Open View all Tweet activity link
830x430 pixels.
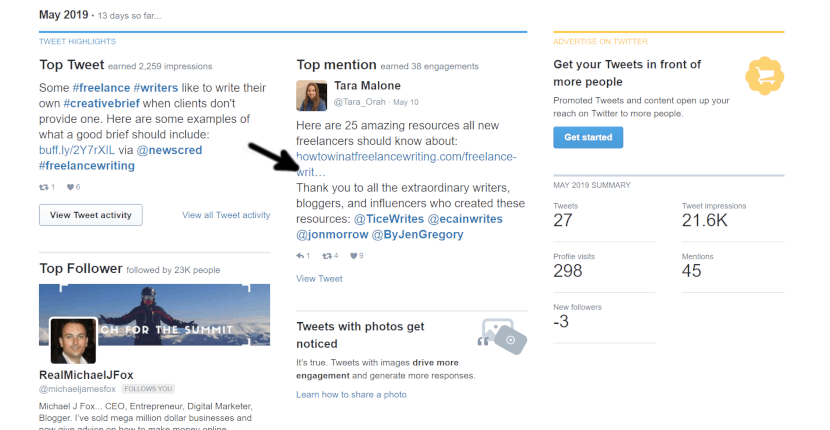226,215
